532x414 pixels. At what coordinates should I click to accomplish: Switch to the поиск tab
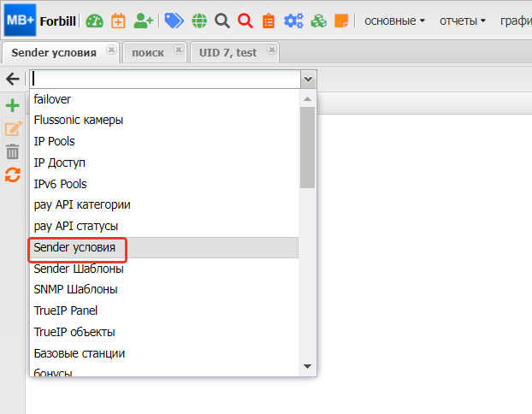(x=148, y=52)
